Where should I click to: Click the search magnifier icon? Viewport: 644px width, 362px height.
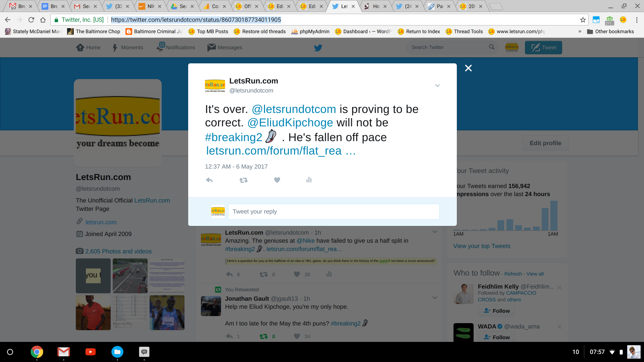[491, 47]
